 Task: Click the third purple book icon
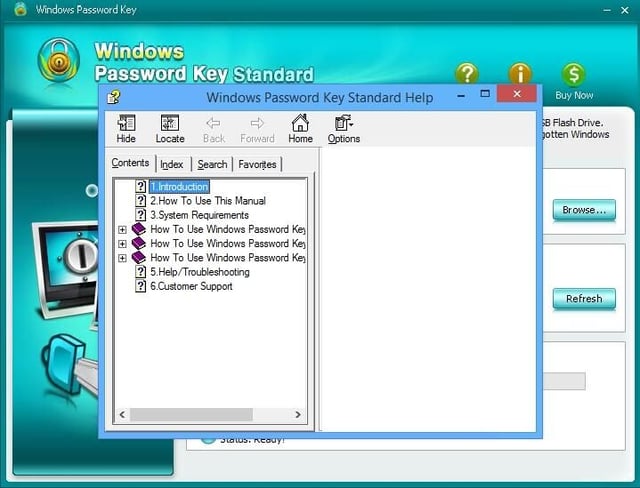click(x=139, y=257)
